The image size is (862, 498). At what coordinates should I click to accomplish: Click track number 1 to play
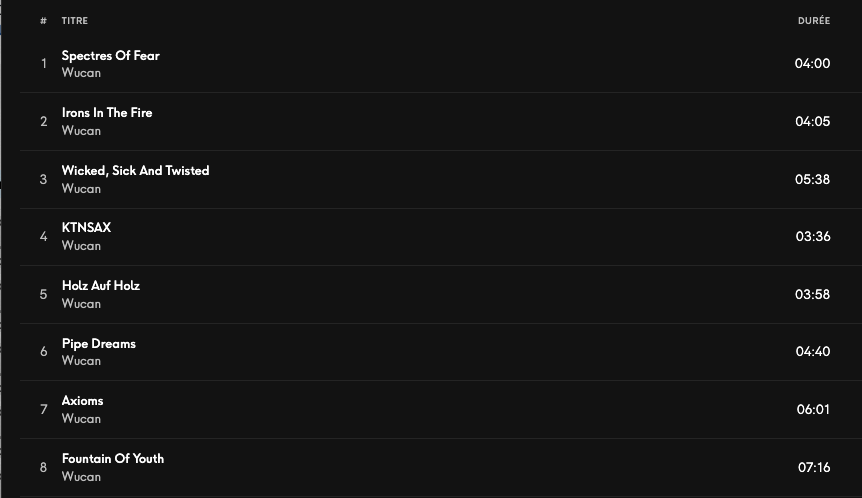[x=44, y=64]
